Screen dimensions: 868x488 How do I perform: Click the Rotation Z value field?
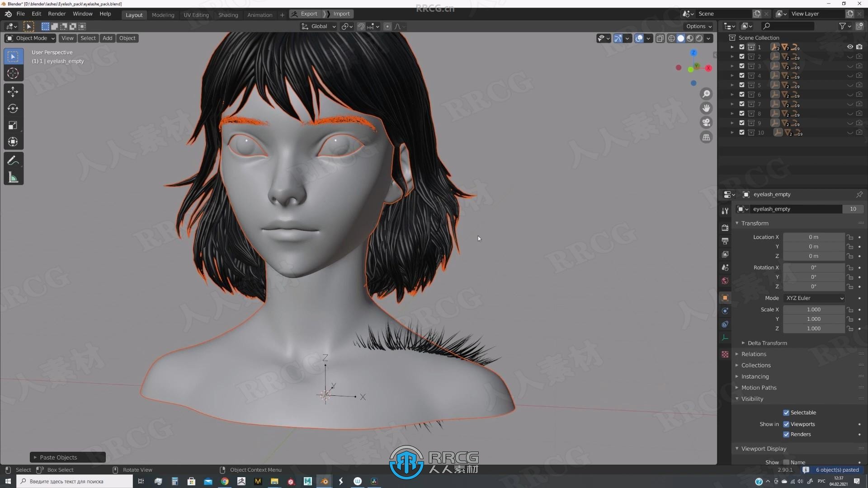[x=813, y=287]
